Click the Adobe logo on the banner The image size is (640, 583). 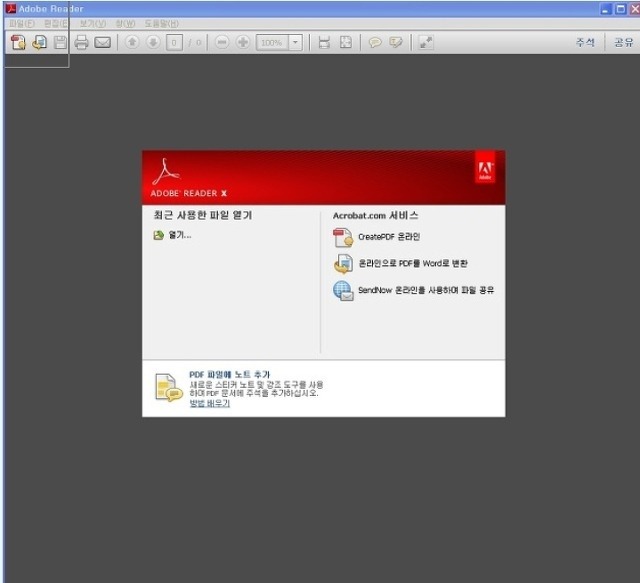[x=485, y=167]
